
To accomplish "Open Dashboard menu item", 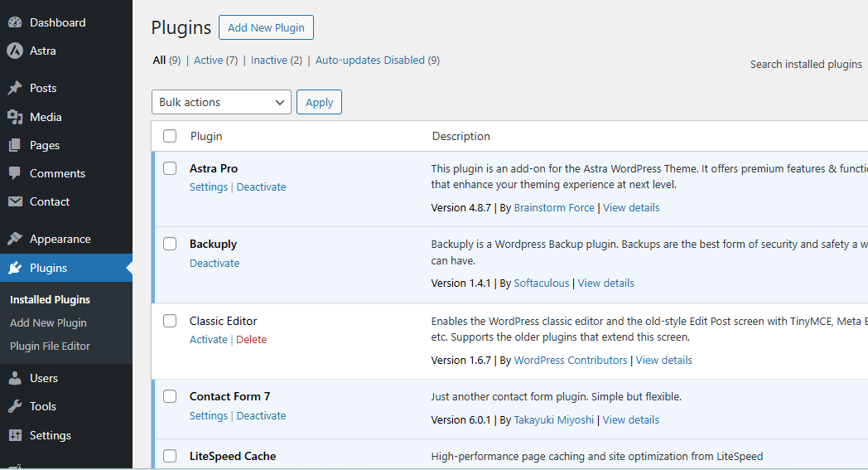I will click(58, 22).
